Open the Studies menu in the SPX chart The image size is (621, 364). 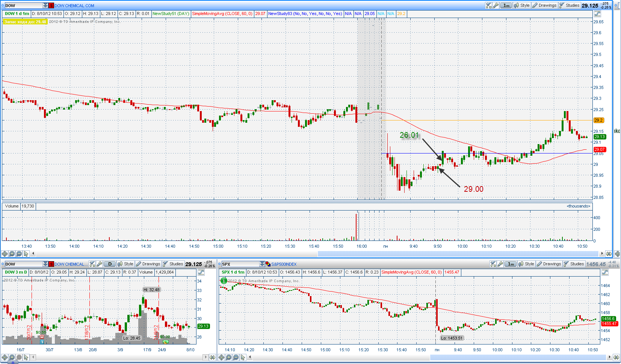point(574,264)
